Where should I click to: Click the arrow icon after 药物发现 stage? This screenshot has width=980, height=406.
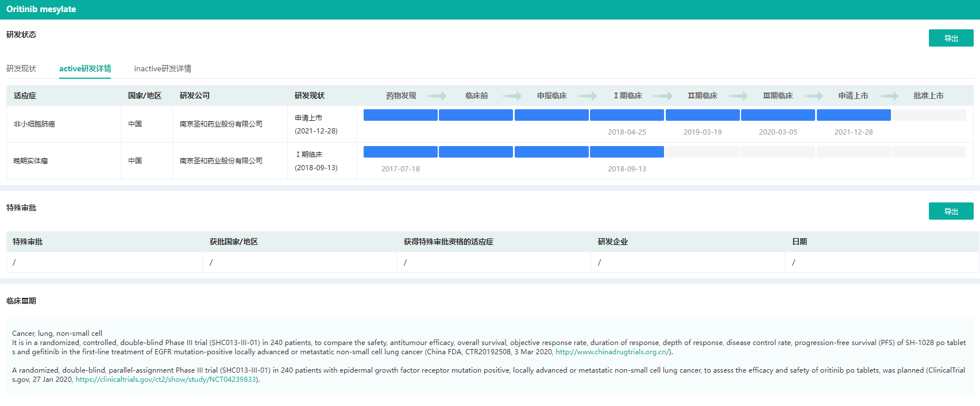click(437, 96)
